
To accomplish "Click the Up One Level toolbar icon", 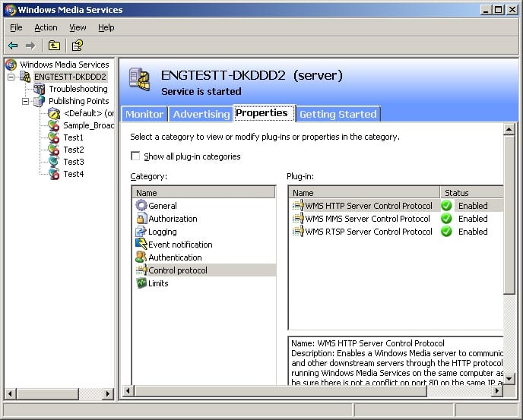I will coord(54,46).
